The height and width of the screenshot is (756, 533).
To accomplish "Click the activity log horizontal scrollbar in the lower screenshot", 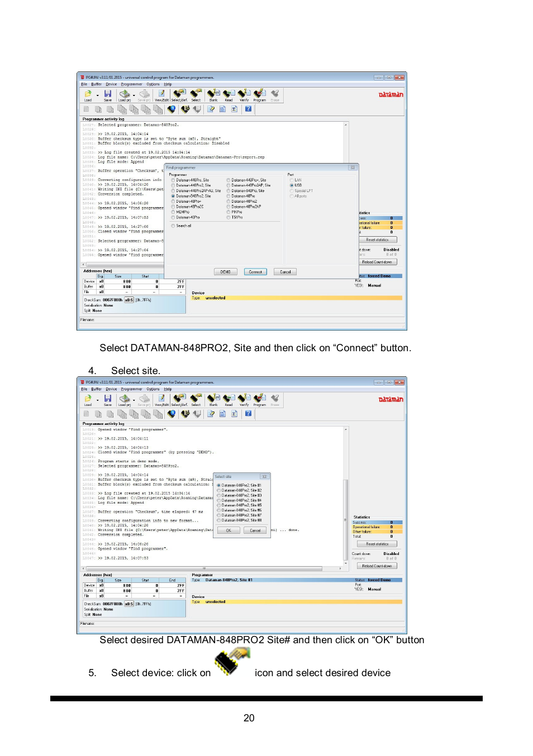I will click(212, 569).
